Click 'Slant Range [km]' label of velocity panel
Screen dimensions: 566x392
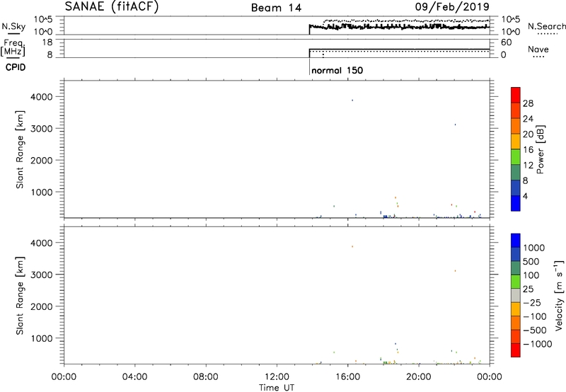coord(20,296)
